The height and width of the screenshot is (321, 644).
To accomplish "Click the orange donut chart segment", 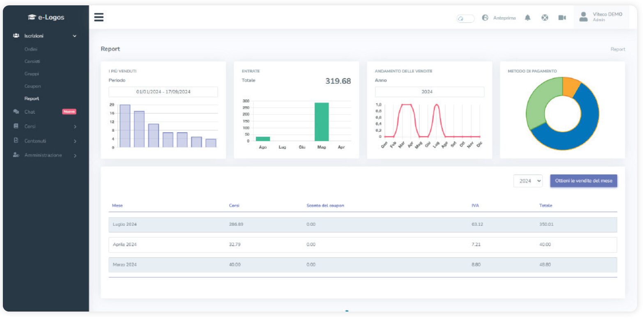I will tap(571, 86).
